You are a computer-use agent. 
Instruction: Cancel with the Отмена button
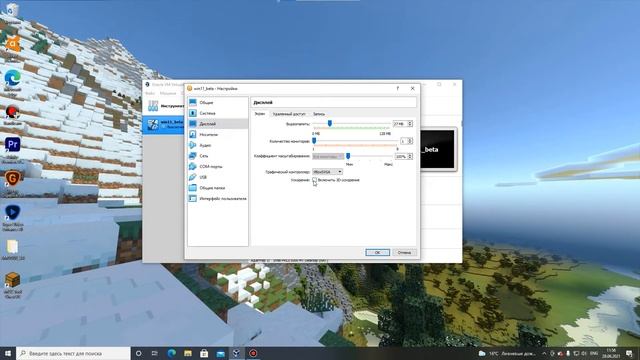coord(404,253)
